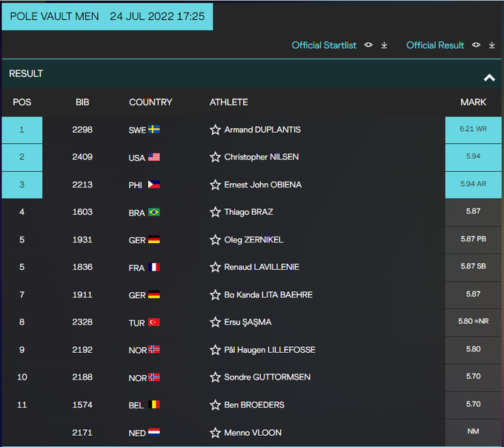
Task: Sort by the MARK column header
Action: tap(473, 102)
